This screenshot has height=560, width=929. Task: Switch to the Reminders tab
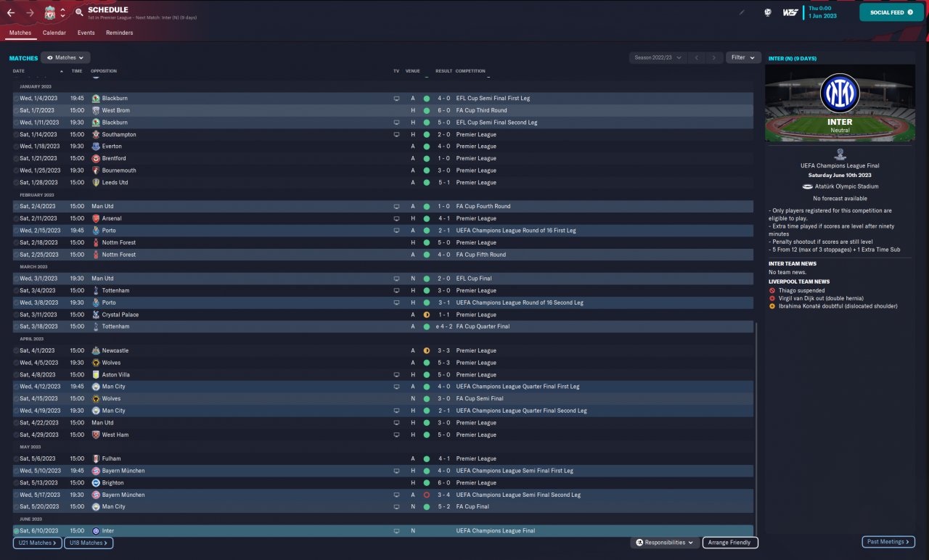tap(120, 33)
